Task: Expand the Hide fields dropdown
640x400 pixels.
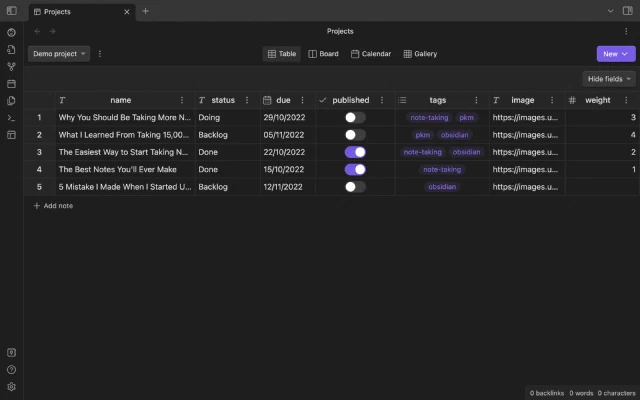Action: pyautogui.click(x=609, y=79)
